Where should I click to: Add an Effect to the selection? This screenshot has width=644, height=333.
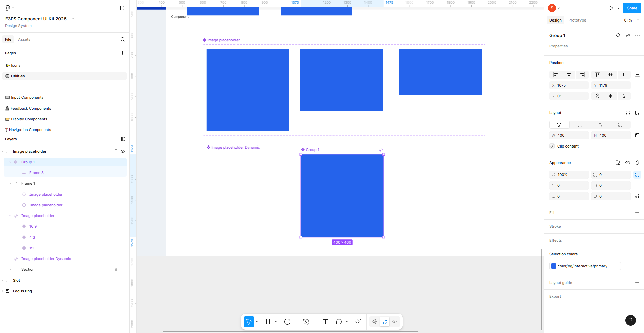tap(637, 240)
